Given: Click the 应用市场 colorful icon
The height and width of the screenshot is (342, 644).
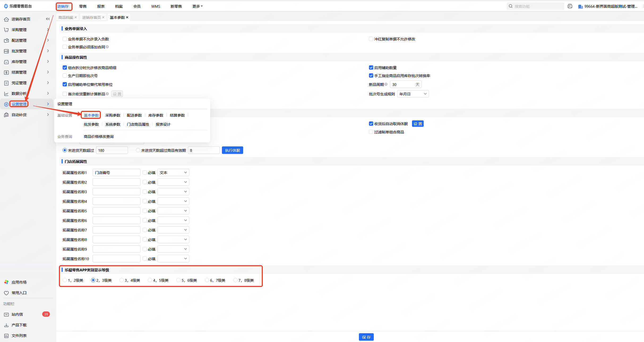Looking at the screenshot, I should point(6,282).
